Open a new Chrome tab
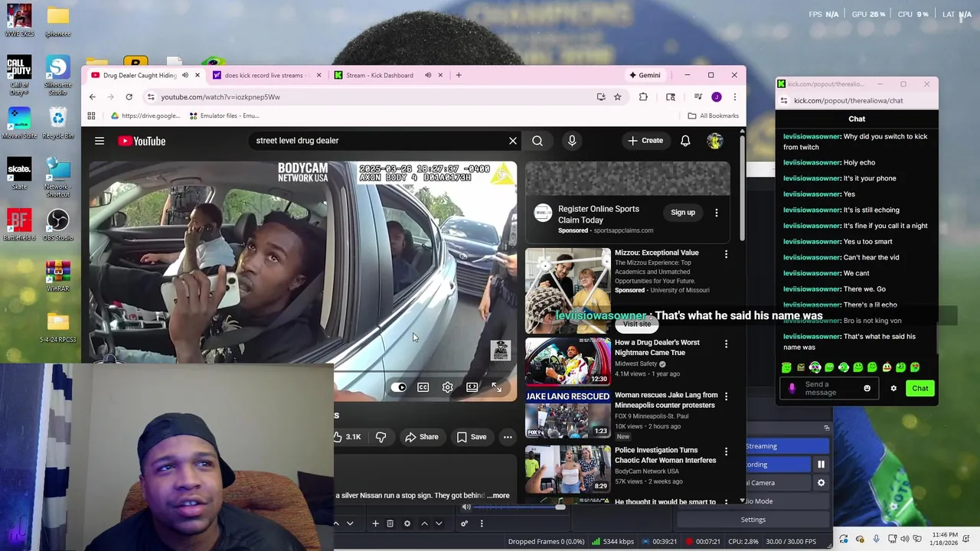 coord(459,75)
